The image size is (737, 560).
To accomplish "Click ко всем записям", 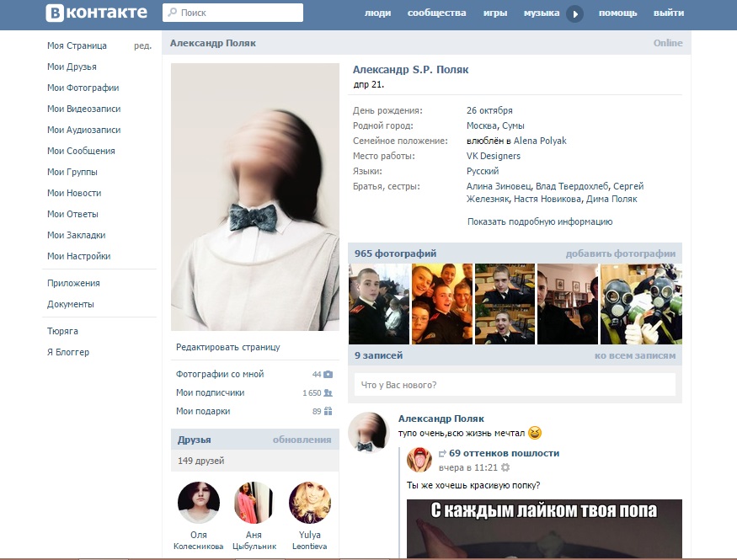I will pyautogui.click(x=635, y=355).
